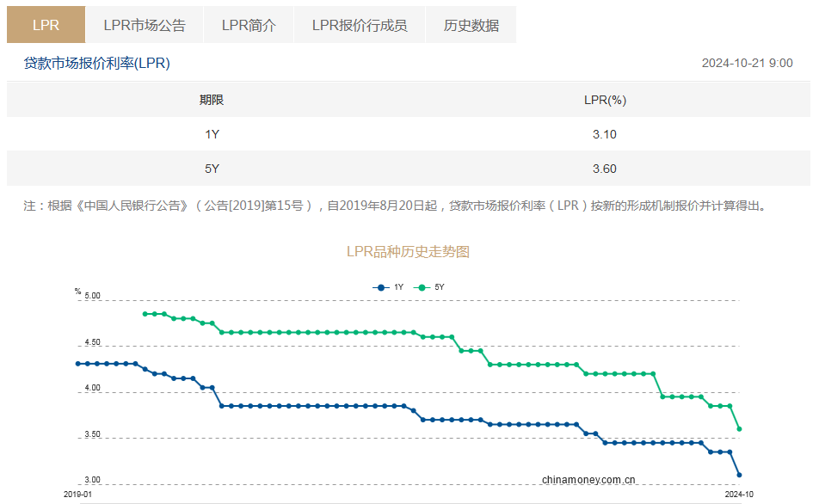Click the 3.10 rate value
This screenshot has width=819, height=504.
click(x=605, y=134)
